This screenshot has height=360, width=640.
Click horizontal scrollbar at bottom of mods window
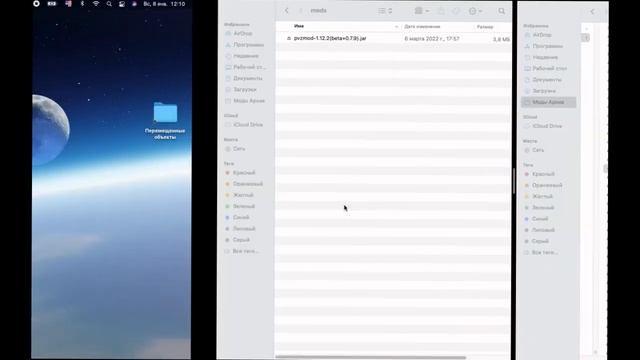point(371,358)
